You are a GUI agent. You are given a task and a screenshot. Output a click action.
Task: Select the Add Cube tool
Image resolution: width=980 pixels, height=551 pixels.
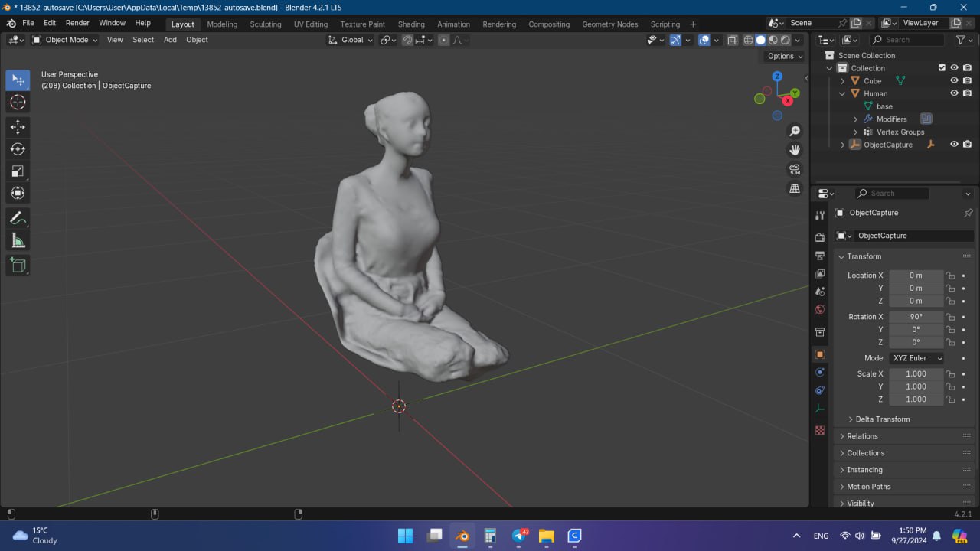tap(18, 266)
